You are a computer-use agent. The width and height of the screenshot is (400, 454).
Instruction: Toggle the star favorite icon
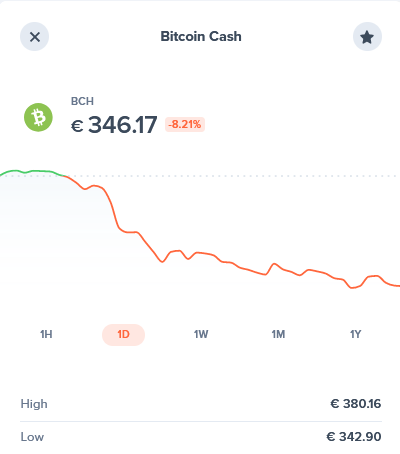[367, 37]
